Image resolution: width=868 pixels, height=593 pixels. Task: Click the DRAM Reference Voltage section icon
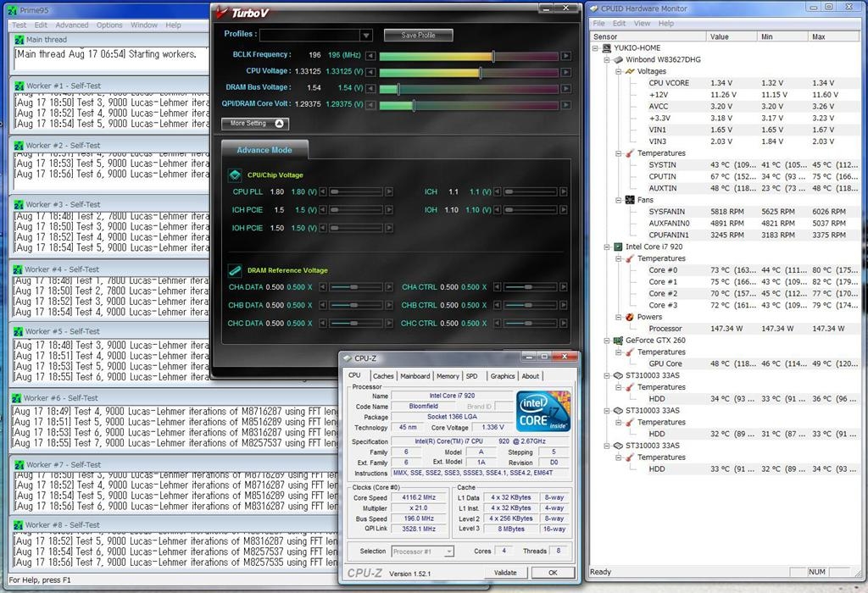[235, 270]
